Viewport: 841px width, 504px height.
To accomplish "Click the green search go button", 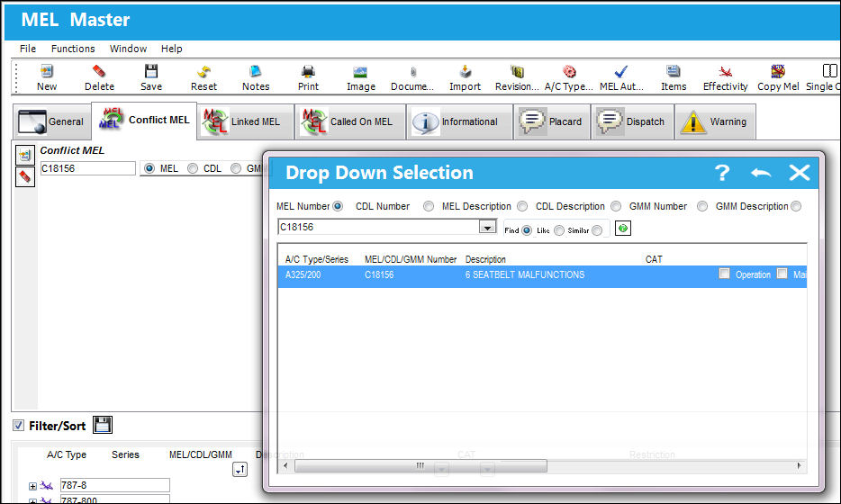I will tap(623, 229).
